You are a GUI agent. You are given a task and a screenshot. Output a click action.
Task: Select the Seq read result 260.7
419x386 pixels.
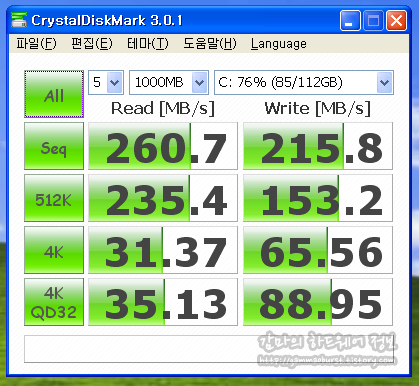(163, 146)
